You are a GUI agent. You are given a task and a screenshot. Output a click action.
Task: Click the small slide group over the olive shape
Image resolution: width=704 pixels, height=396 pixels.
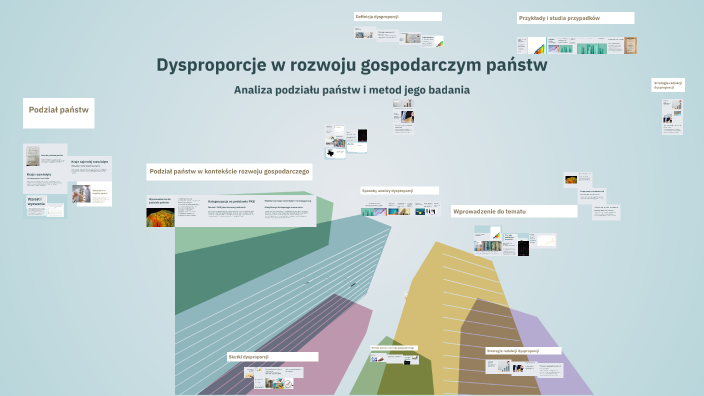pos(395,359)
